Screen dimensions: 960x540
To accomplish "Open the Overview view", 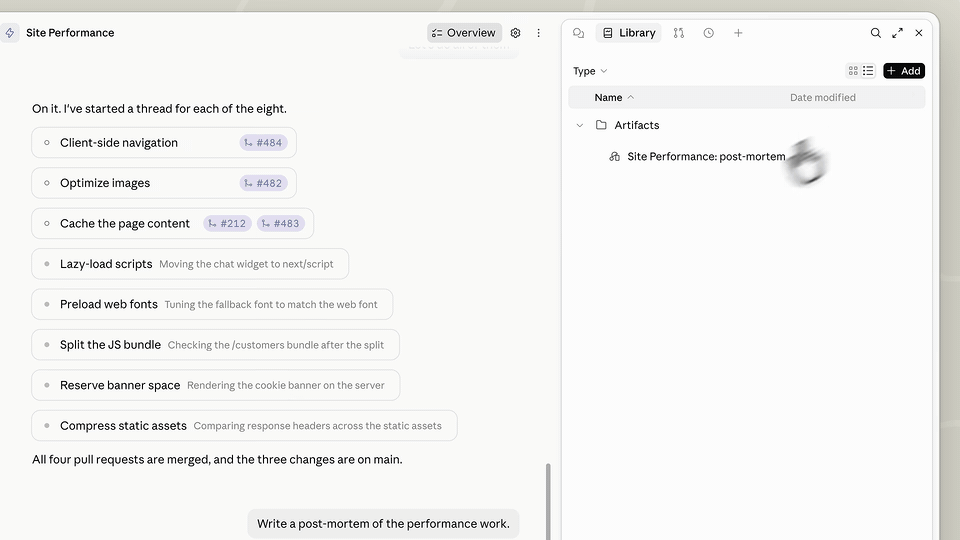I will coord(464,33).
